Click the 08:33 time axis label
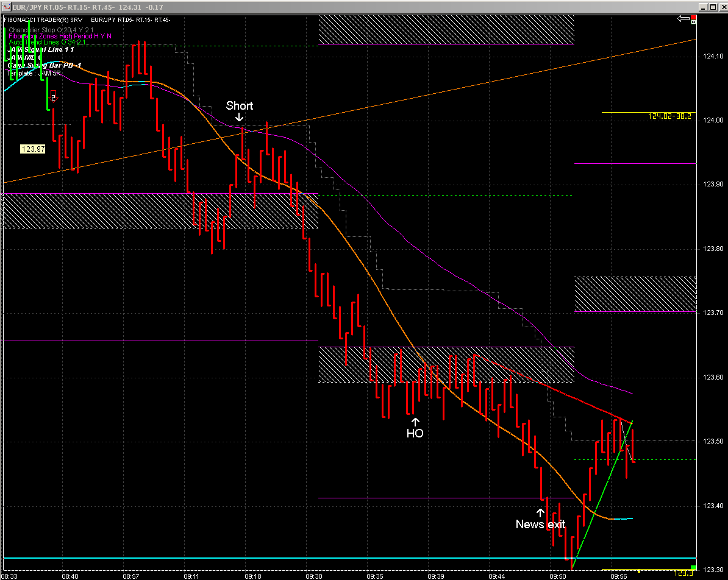This screenshot has height=580, width=728. (x=9, y=576)
